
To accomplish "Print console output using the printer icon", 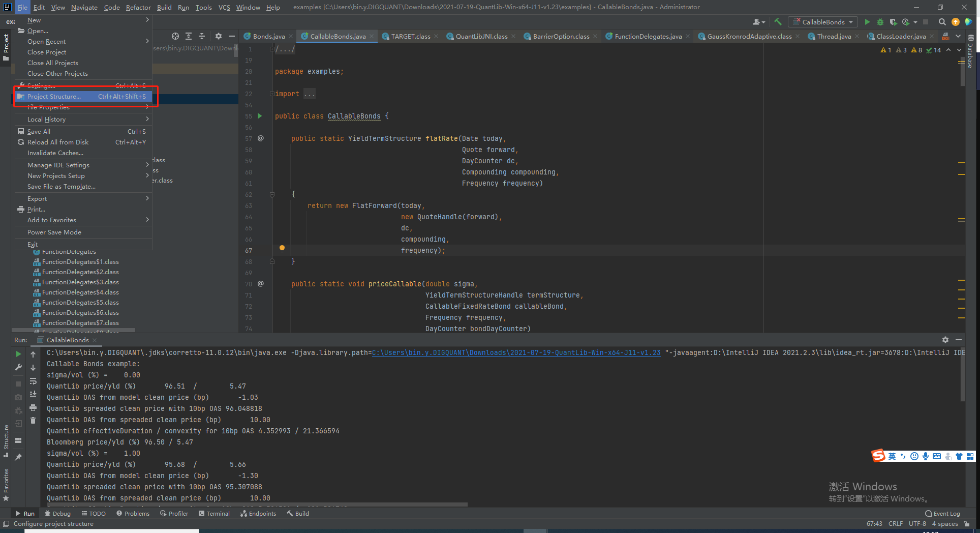I will (33, 408).
